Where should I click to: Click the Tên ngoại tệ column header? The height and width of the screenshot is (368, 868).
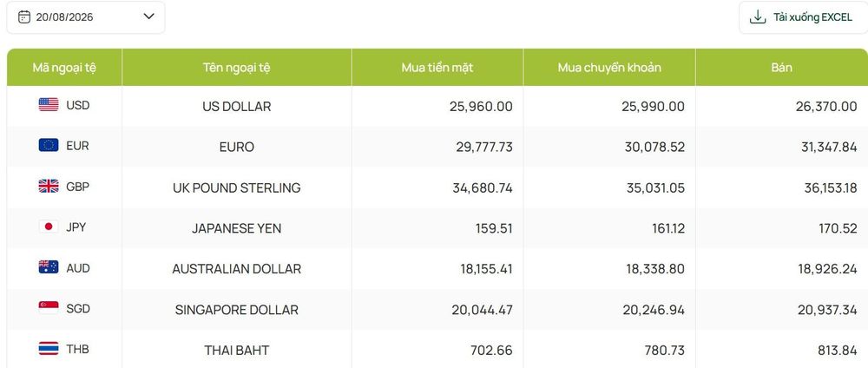coord(237,68)
